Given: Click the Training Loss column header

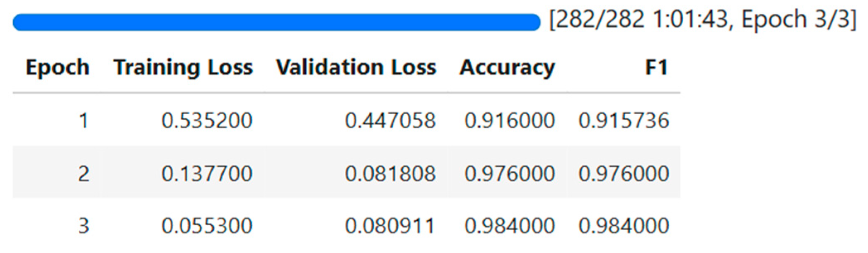Looking at the screenshot, I should [183, 67].
